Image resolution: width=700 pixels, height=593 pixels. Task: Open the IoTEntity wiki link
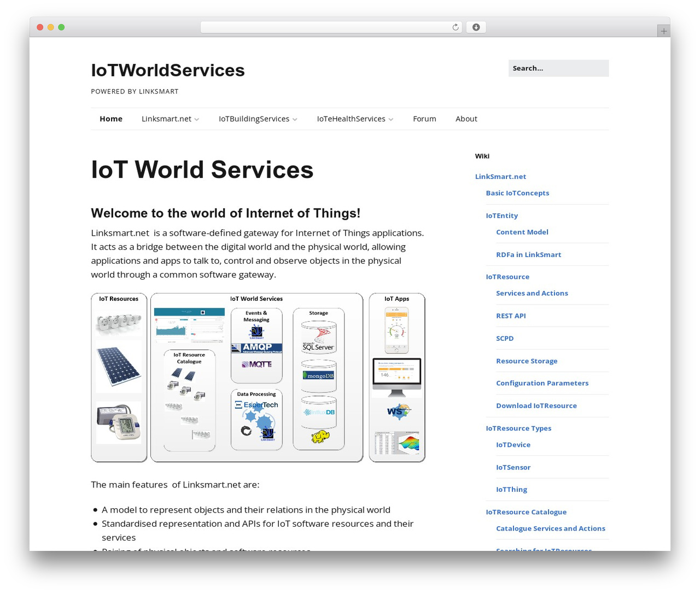[501, 216]
